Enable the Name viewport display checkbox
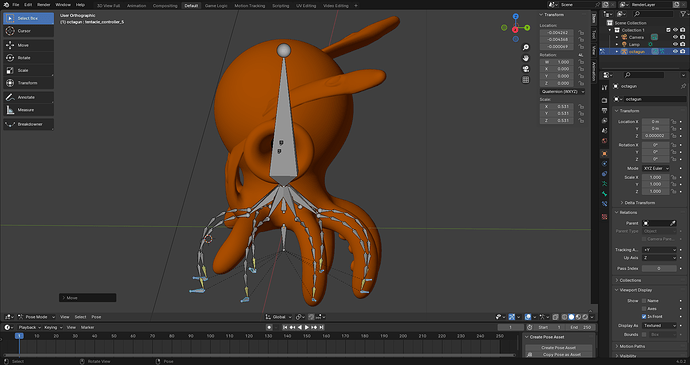The image size is (690, 365). pyautogui.click(x=644, y=301)
